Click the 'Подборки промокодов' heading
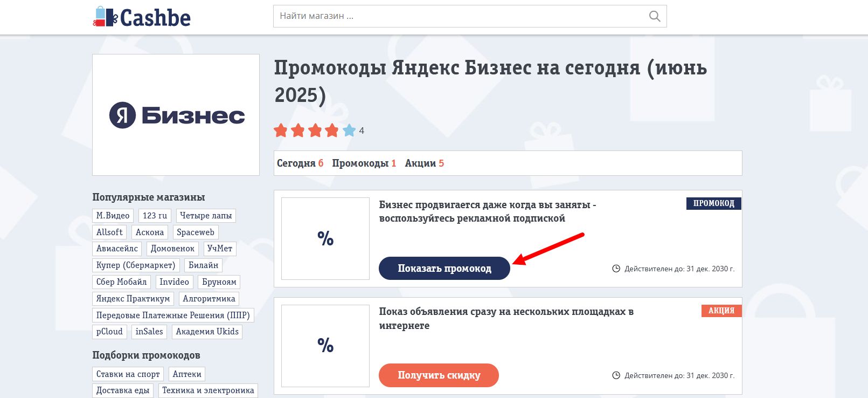This screenshot has height=398, width=868. [x=146, y=355]
